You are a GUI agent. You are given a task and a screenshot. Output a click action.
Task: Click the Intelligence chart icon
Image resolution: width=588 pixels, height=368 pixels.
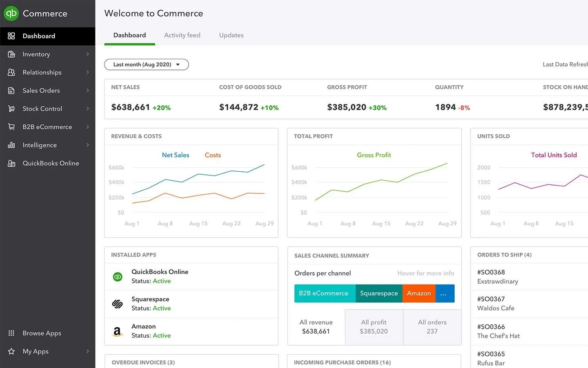(11, 145)
